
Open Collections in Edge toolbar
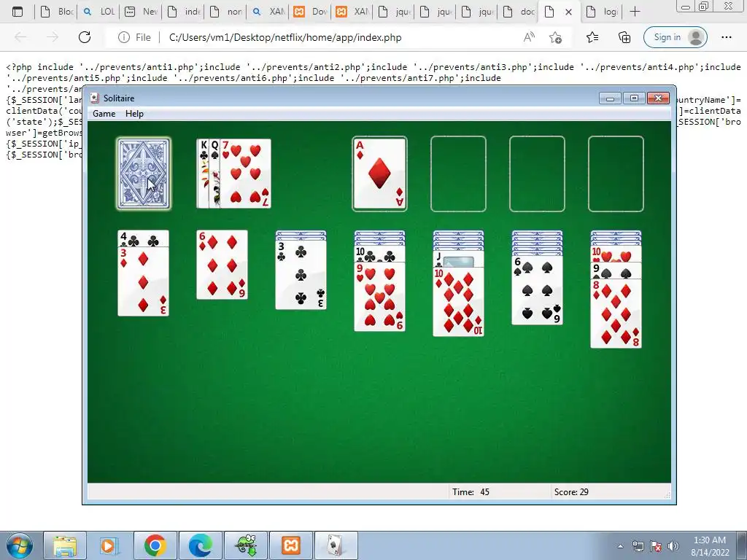[x=624, y=37]
